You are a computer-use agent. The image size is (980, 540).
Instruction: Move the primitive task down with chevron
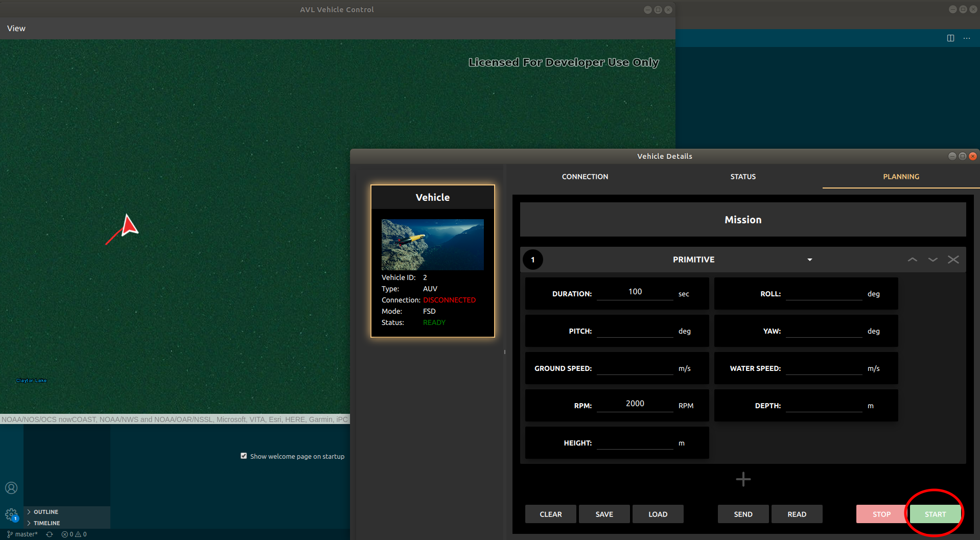pos(932,260)
